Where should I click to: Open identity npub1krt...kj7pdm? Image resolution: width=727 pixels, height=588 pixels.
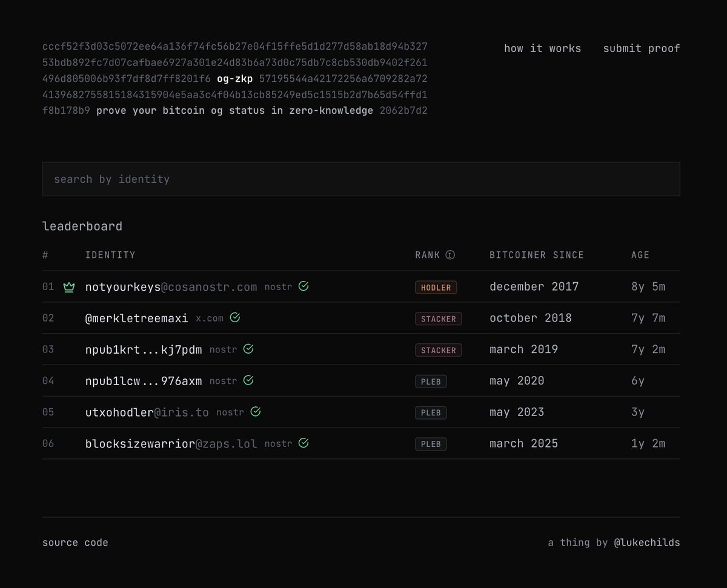point(144,349)
